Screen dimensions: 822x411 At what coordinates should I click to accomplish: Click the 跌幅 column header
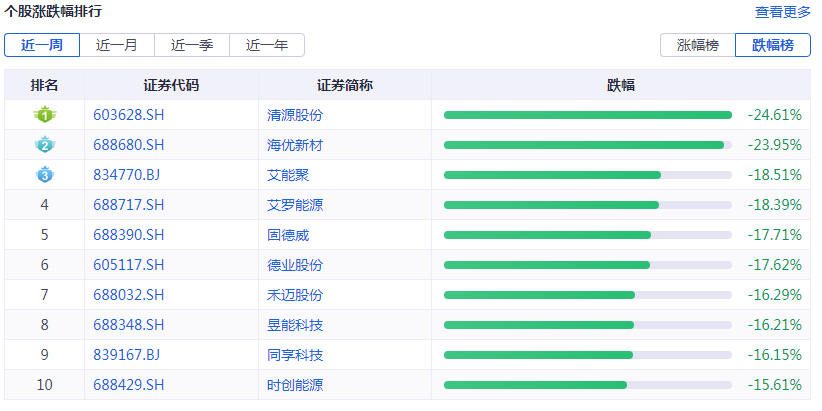[621, 85]
